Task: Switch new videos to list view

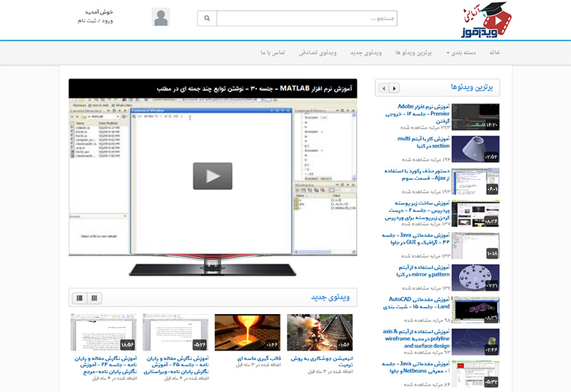Action: click(79, 298)
